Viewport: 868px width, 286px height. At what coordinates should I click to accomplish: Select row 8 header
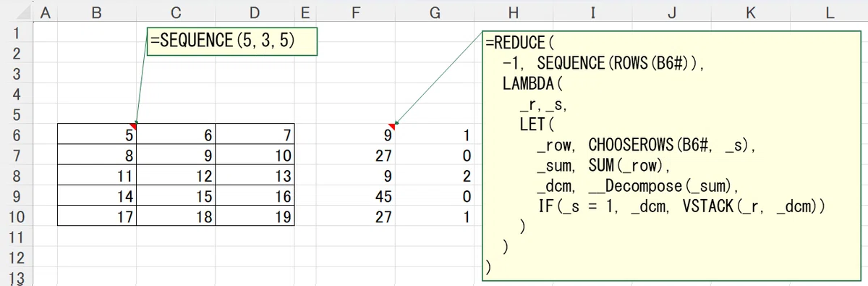coord(17,174)
